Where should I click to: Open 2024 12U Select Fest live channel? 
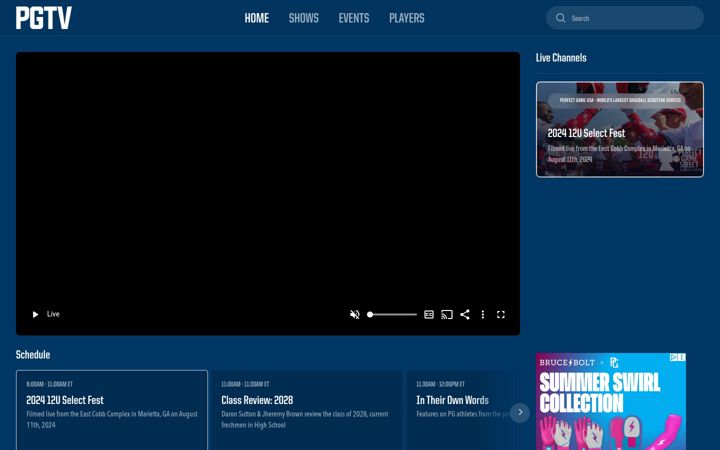[619, 129]
